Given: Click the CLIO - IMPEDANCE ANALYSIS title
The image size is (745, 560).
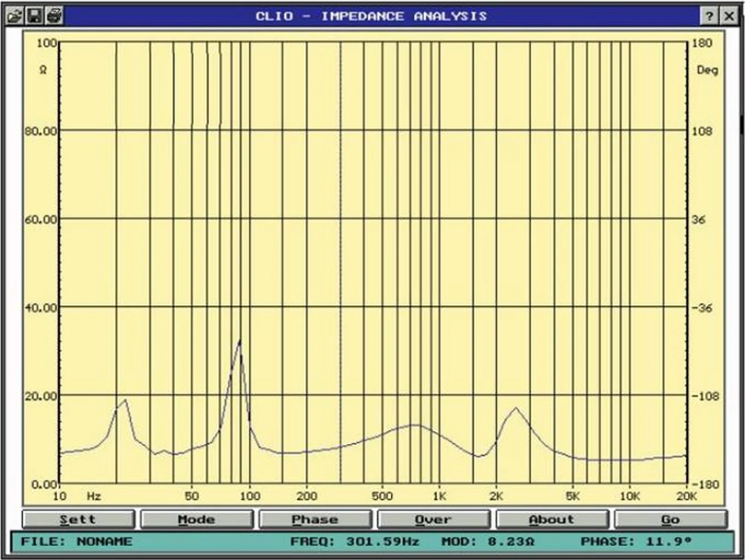Looking at the screenshot, I should tap(371, 16).
